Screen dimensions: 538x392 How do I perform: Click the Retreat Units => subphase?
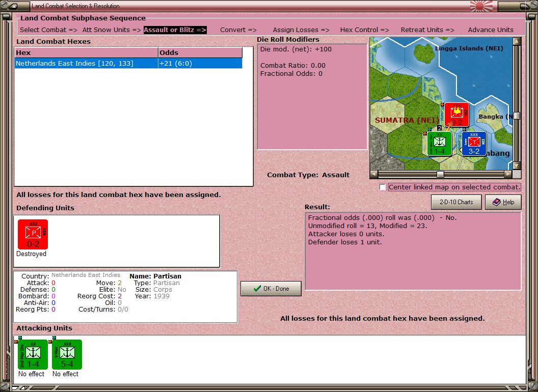tap(427, 30)
